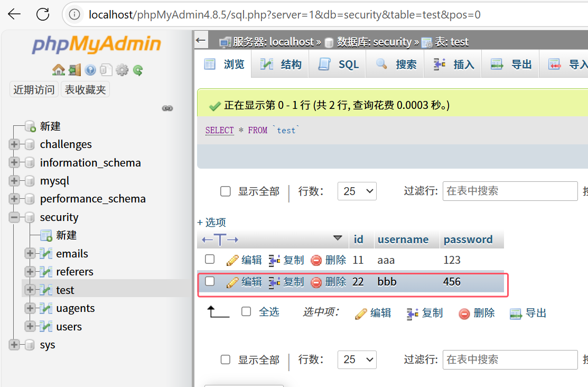This screenshot has height=387, width=588.
Task: Check the 全选 select-all checkbox
Action: [246, 311]
